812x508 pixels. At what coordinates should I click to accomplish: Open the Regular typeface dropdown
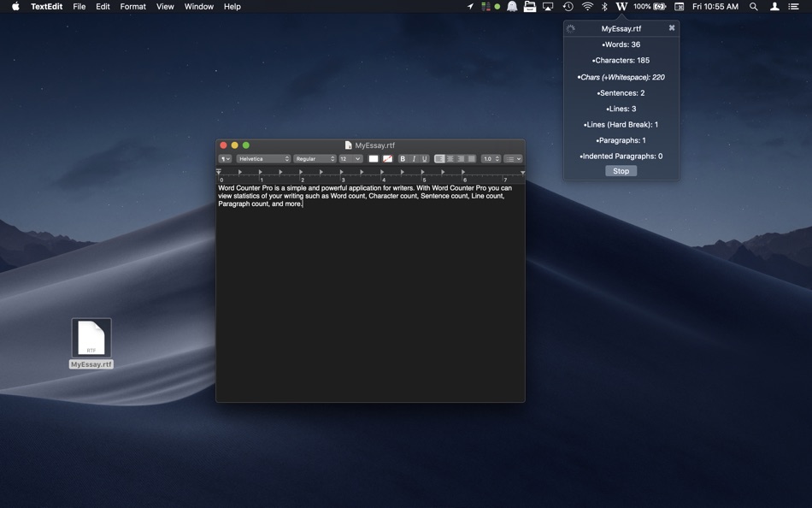point(315,158)
